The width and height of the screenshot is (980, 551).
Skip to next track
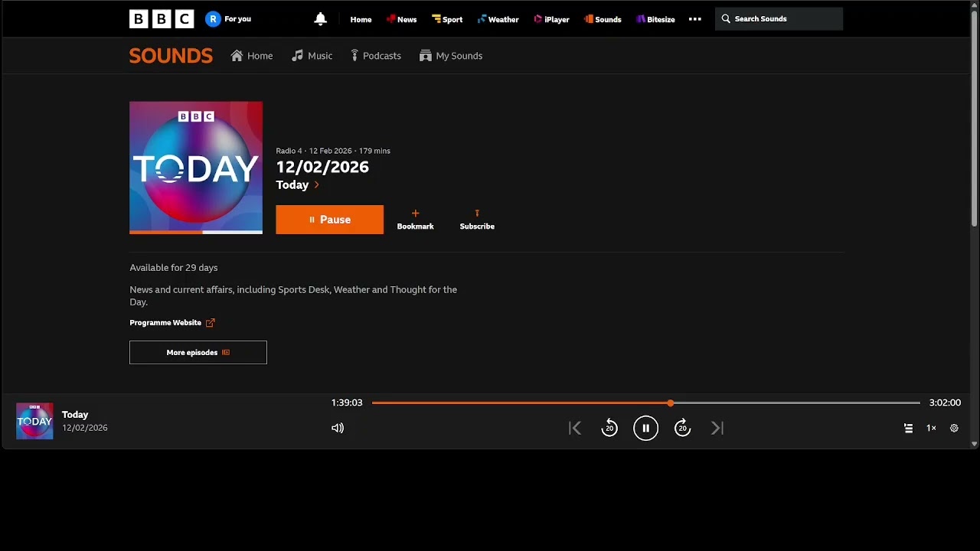click(717, 429)
